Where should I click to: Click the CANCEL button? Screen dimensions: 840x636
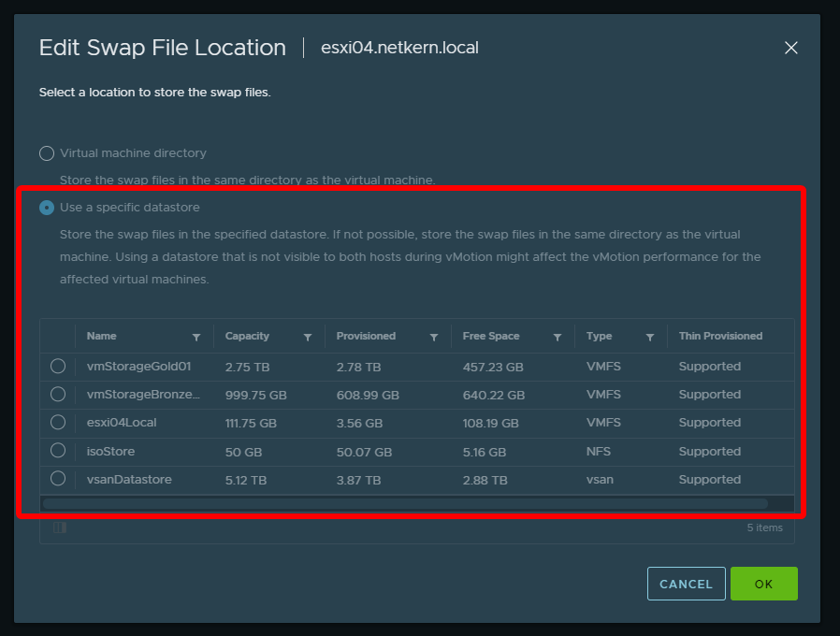point(687,584)
